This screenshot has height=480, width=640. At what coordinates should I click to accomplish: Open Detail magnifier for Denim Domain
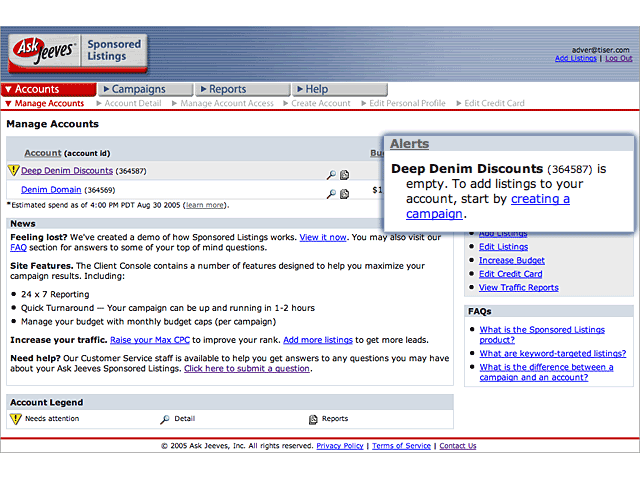[331, 194]
